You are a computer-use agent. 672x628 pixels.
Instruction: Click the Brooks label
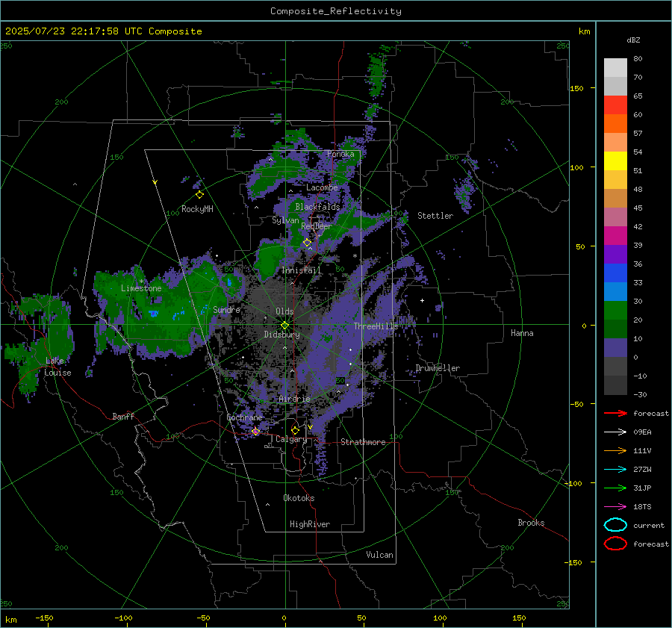pos(531,523)
